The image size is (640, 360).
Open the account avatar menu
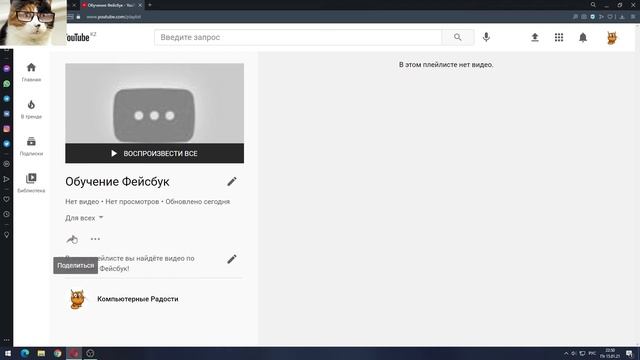pos(611,38)
